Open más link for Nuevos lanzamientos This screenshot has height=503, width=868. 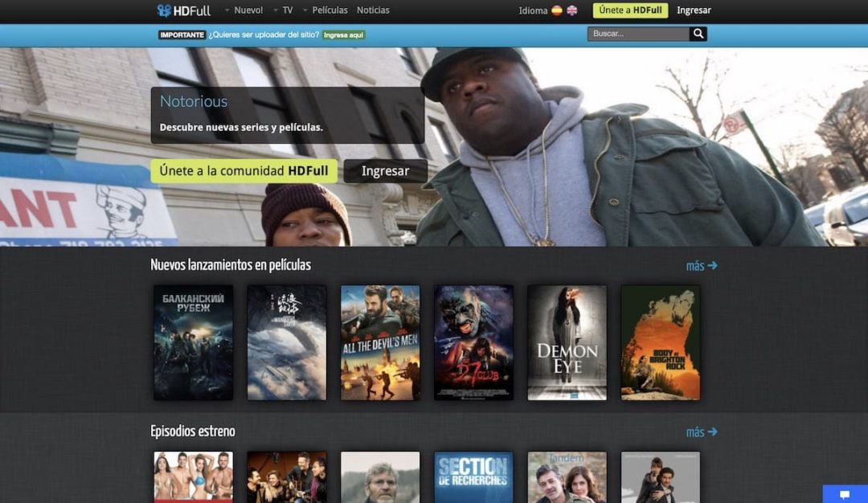[701, 265]
